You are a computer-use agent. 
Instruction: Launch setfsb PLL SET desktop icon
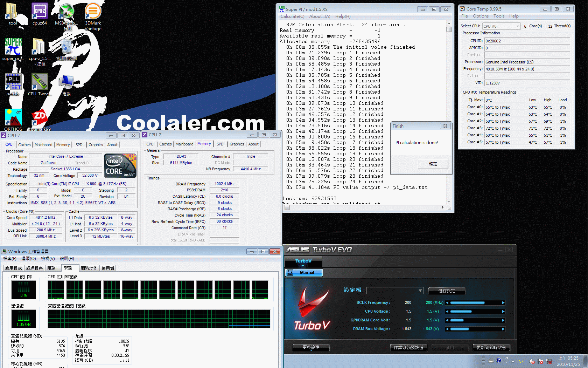pyautogui.click(x=13, y=84)
